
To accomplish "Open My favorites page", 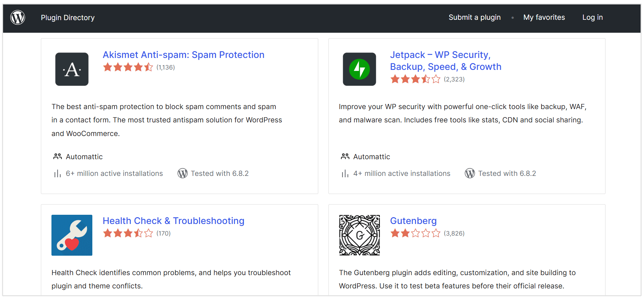I will [x=544, y=17].
